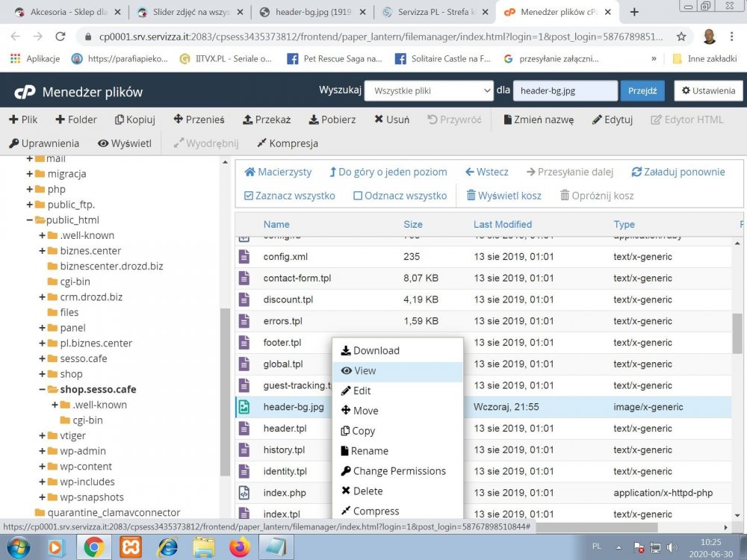
Task: Open Windows Start menu orb
Action: coord(19,547)
